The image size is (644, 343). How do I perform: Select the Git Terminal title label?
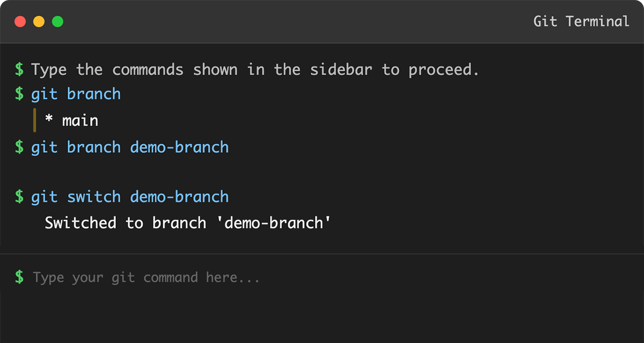point(581,21)
